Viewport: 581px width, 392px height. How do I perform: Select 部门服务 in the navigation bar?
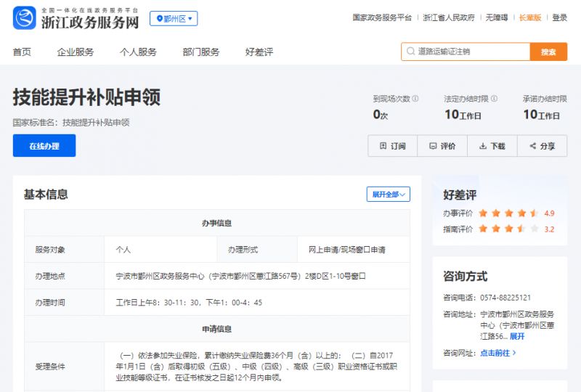(201, 52)
